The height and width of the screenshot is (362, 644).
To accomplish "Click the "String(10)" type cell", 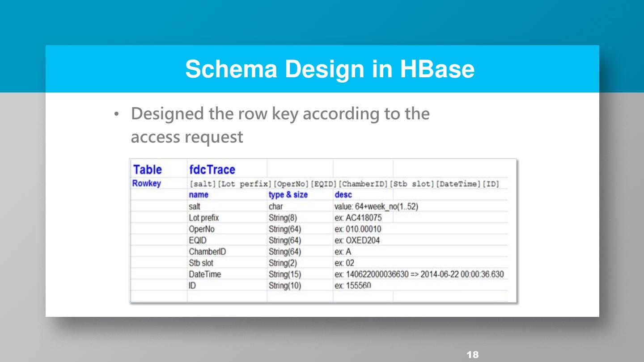I will pyautogui.click(x=285, y=285).
